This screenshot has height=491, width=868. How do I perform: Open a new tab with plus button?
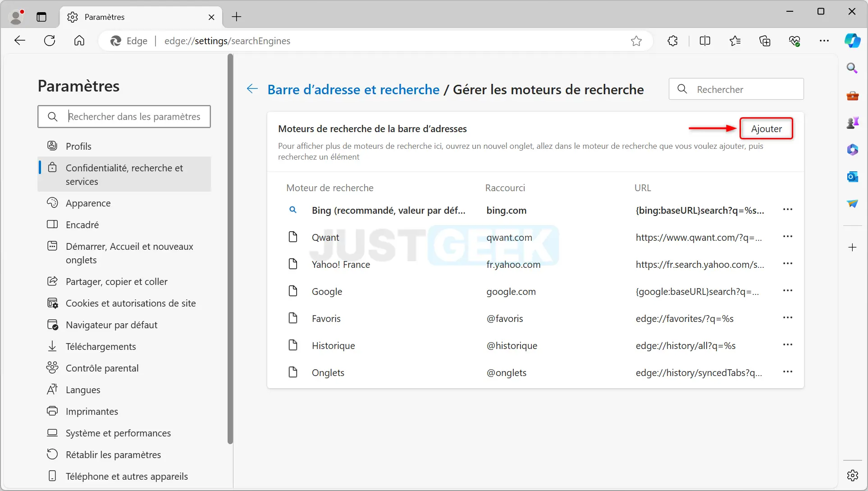pos(237,17)
